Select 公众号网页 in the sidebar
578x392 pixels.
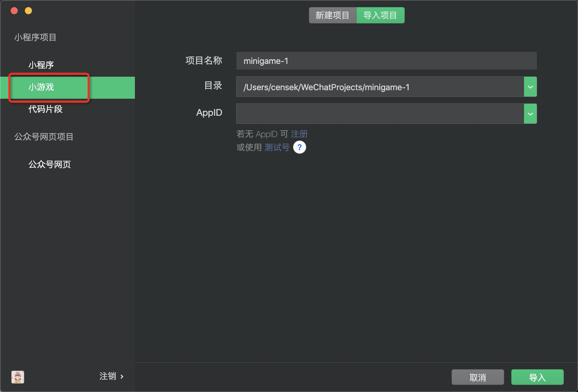[50, 164]
